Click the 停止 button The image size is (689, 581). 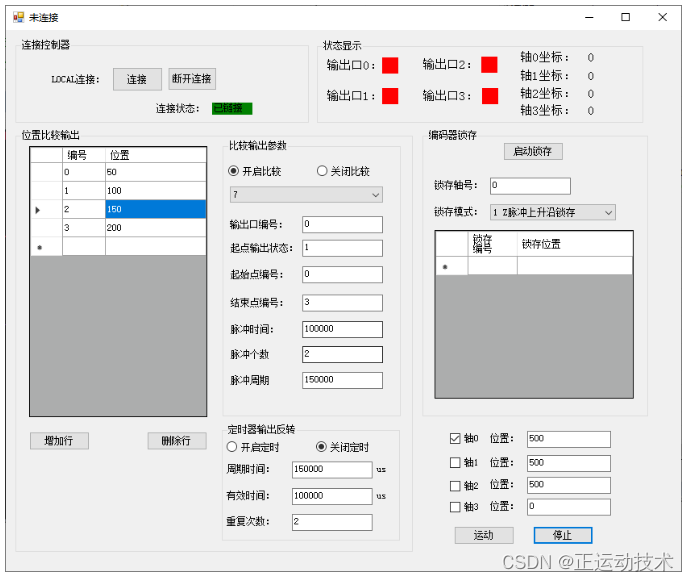point(563,535)
